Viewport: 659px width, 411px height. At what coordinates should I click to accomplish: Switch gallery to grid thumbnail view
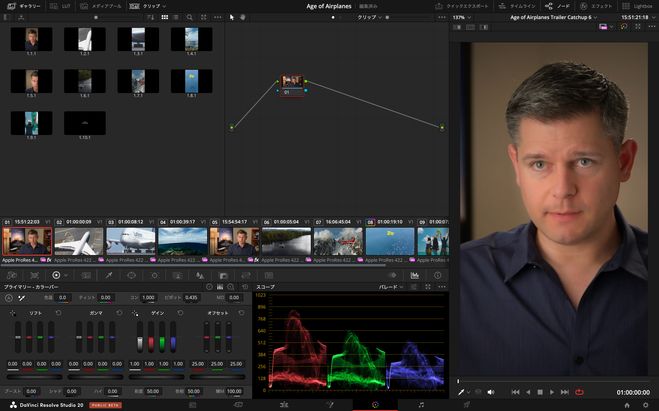click(x=165, y=17)
